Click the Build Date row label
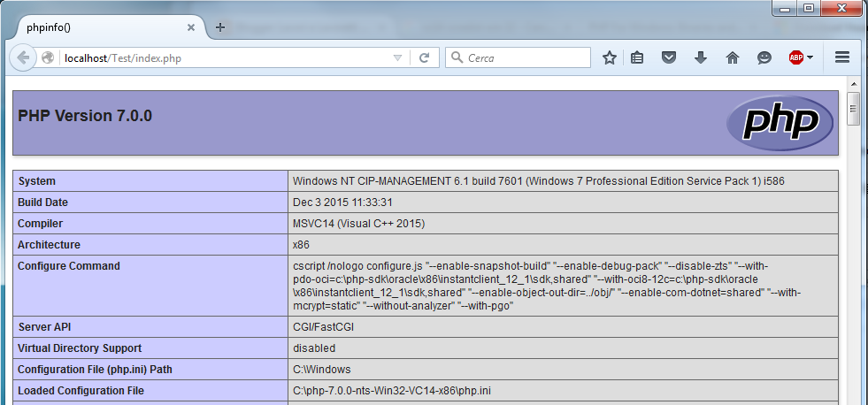The height and width of the screenshot is (405, 868). point(42,202)
